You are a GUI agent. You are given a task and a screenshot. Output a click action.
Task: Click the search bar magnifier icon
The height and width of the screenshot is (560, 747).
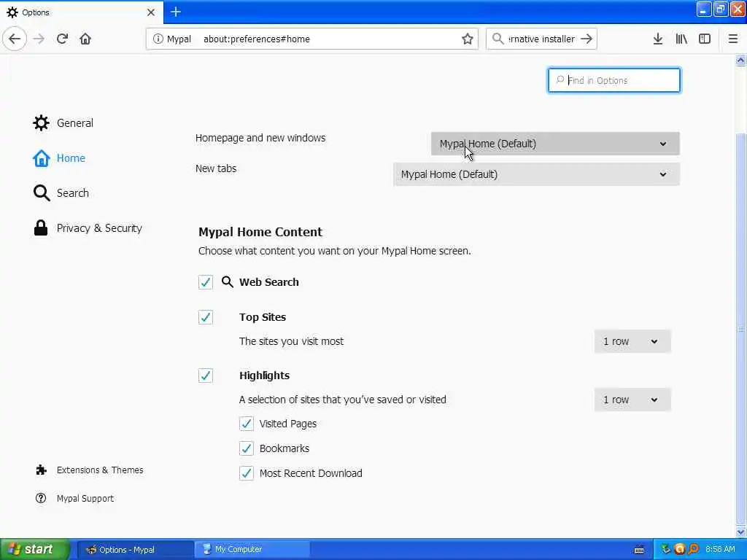[498, 39]
